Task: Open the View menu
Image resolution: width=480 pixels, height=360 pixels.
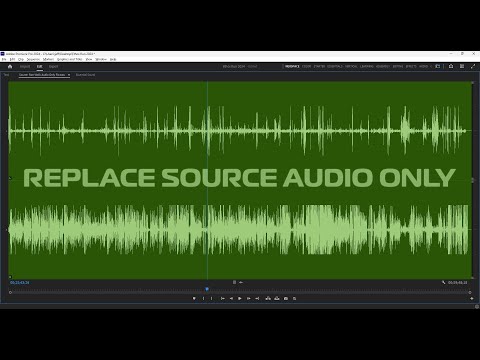Action: (x=89, y=59)
